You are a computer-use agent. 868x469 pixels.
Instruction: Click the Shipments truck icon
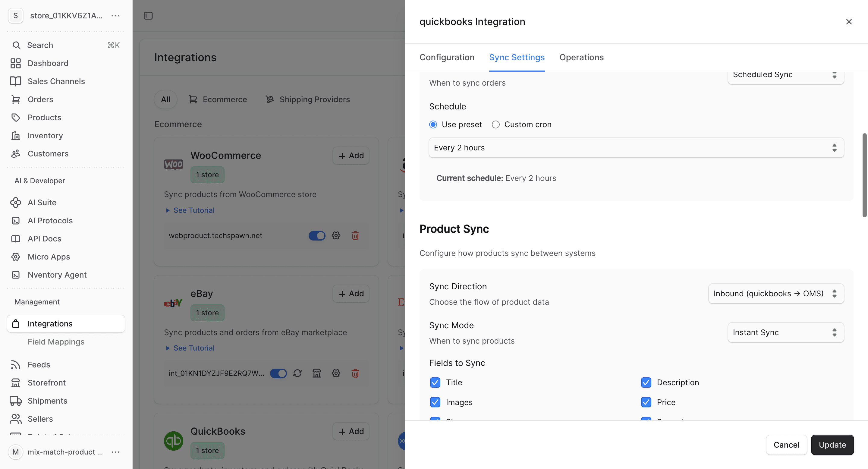(x=15, y=401)
